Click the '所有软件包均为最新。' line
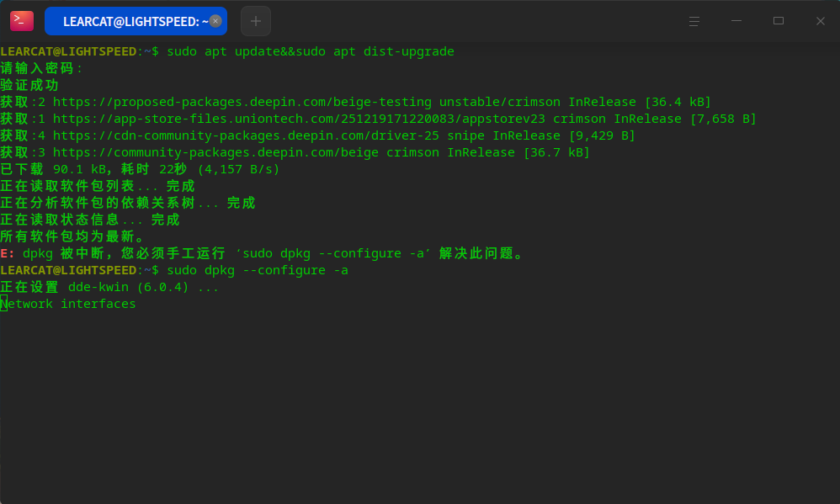Image resolution: width=840 pixels, height=504 pixels. [73, 236]
